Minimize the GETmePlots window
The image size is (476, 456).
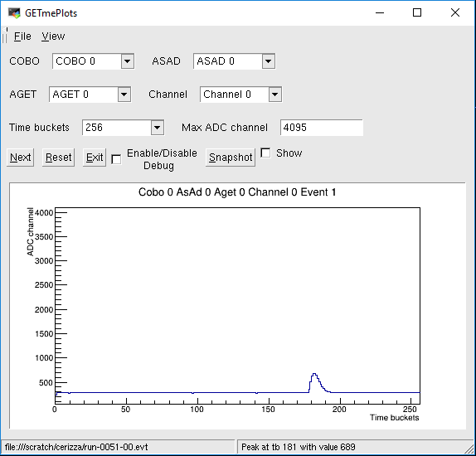coord(380,12)
